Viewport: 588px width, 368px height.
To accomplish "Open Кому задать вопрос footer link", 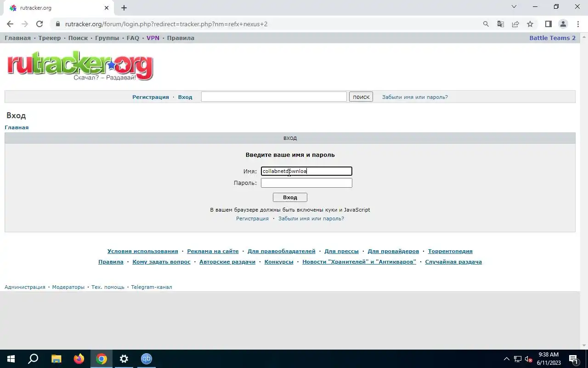I will pyautogui.click(x=161, y=262).
